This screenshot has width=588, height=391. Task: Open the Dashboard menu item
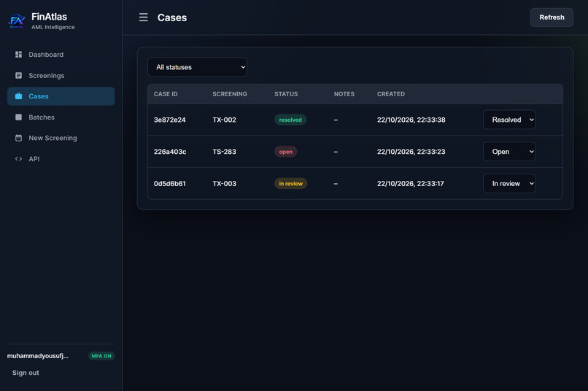[x=61, y=55]
